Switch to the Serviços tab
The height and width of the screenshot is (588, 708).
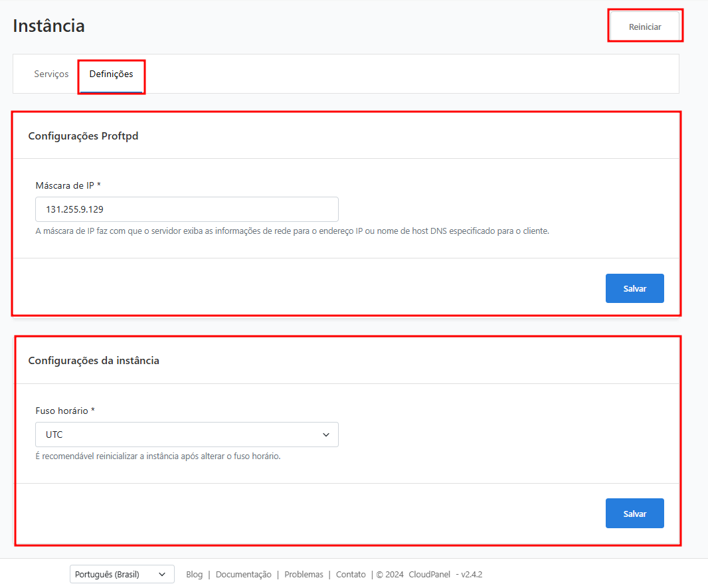[x=51, y=74]
